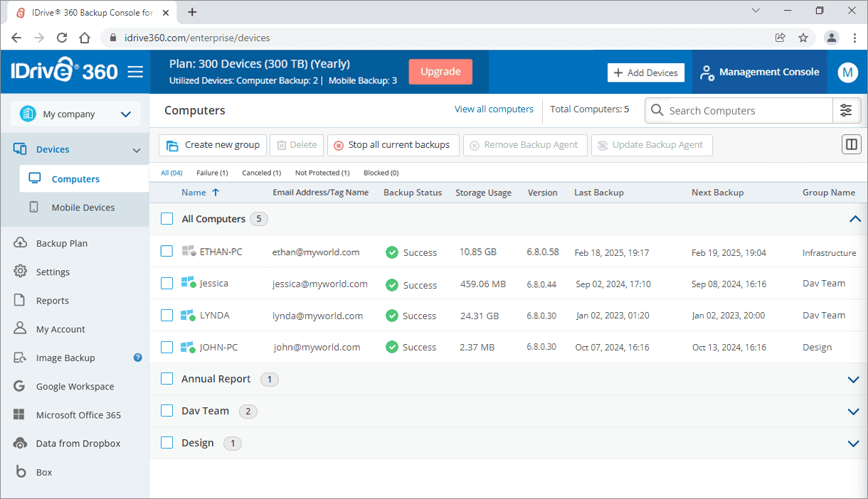Click the Infrastructure group name cell
Image resolution: width=868 pixels, height=499 pixels.
coord(830,252)
